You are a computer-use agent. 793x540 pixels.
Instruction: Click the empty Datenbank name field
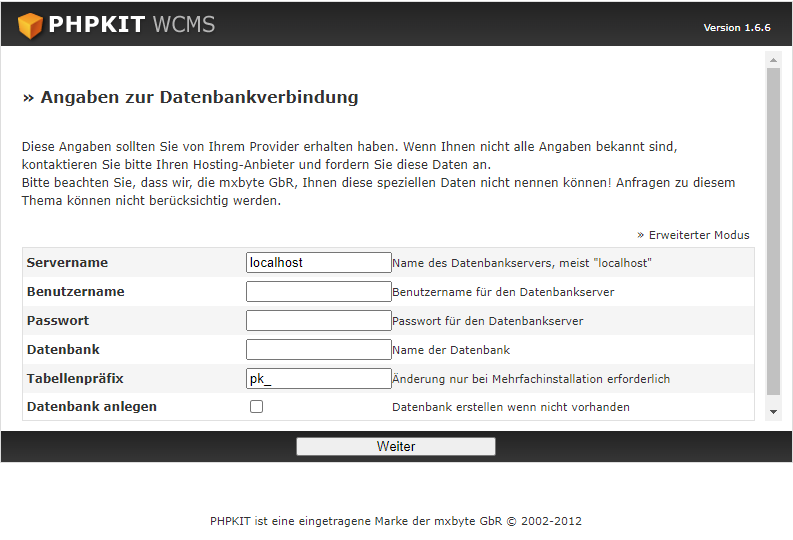[318, 350]
